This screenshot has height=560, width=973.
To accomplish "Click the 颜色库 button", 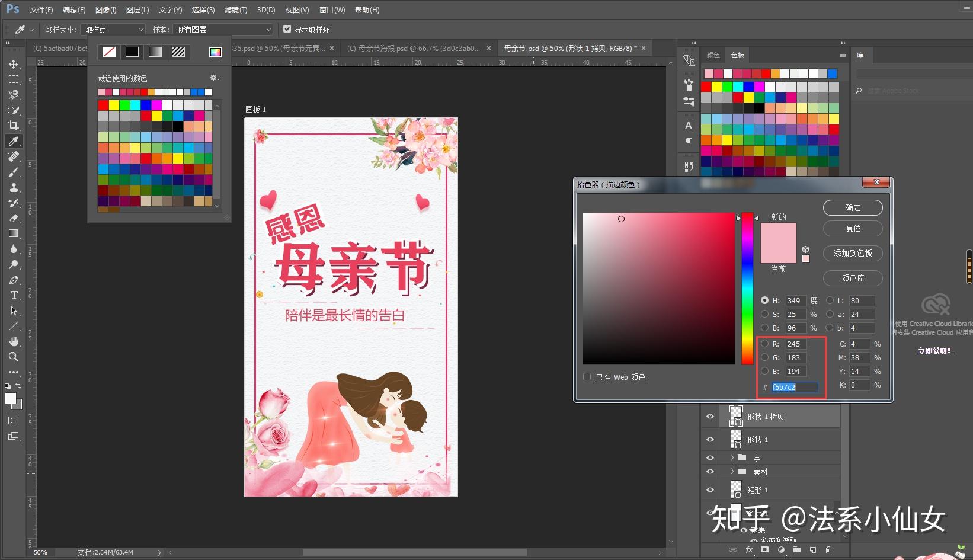I will click(x=853, y=278).
